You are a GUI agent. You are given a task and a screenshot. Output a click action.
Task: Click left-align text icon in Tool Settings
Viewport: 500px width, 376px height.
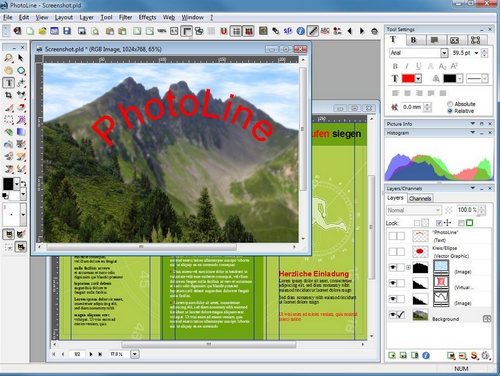click(395, 93)
